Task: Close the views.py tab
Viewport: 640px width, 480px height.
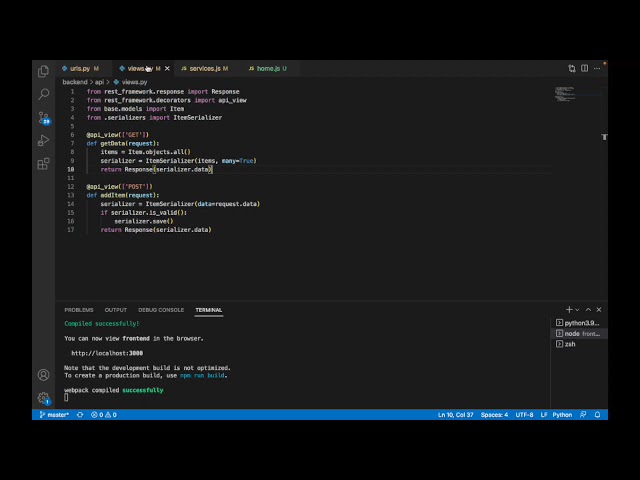Action: 167,69
